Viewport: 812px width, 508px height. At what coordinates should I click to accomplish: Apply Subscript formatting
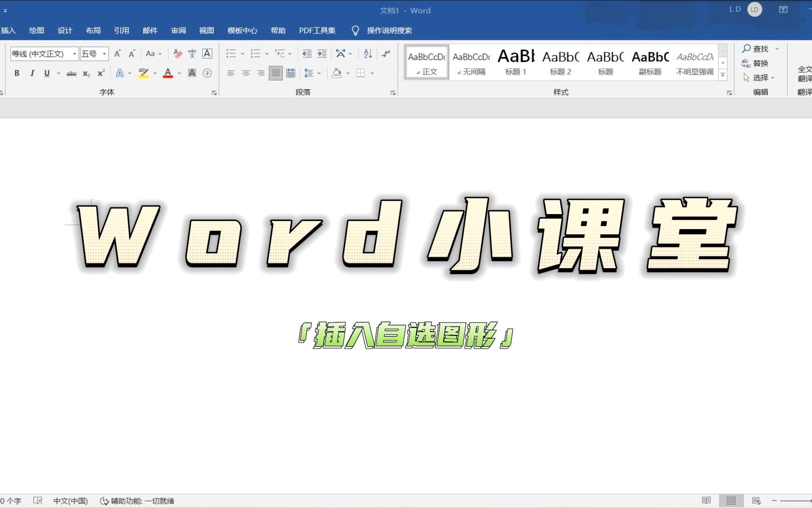pos(86,73)
